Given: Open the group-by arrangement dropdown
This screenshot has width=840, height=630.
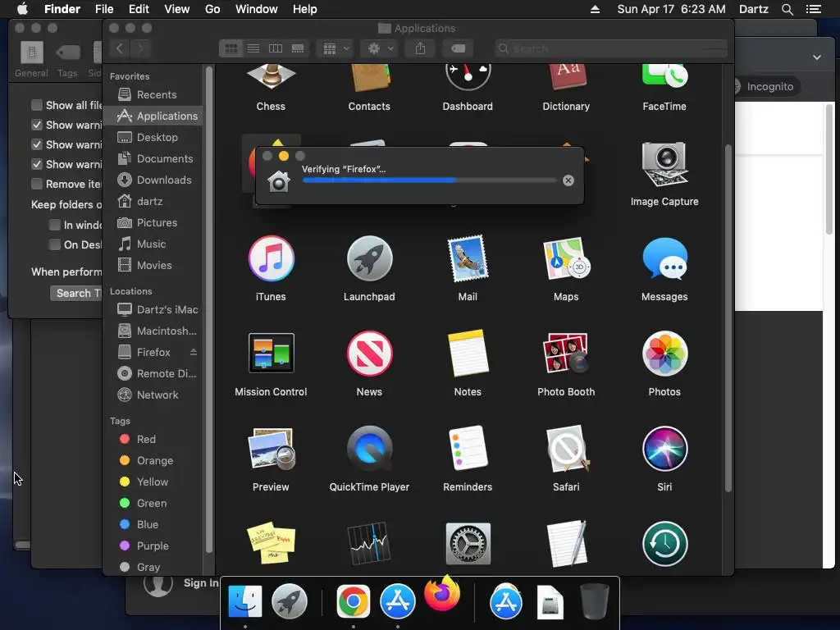Looking at the screenshot, I should coord(336,48).
